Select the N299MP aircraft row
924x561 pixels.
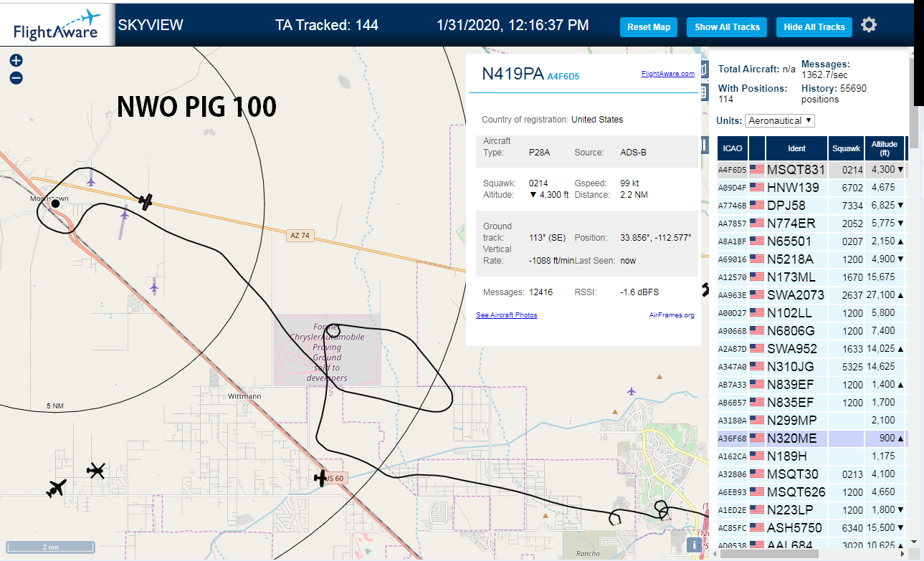pyautogui.click(x=813, y=421)
